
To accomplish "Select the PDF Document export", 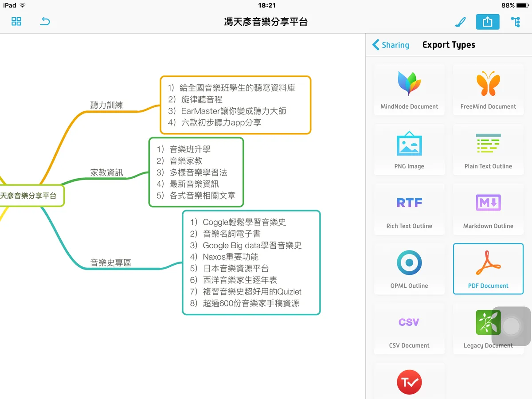I will [x=488, y=269].
